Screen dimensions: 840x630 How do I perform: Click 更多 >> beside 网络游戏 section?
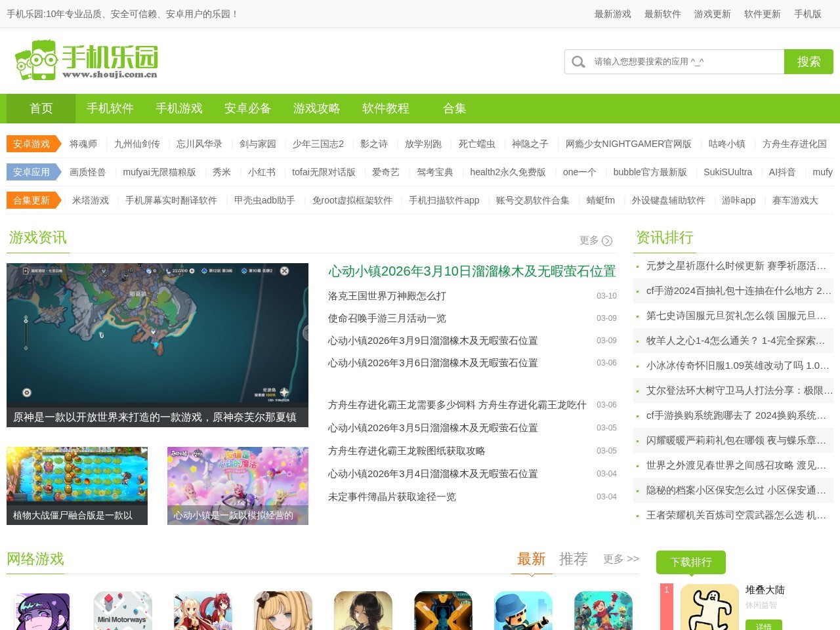click(619, 559)
